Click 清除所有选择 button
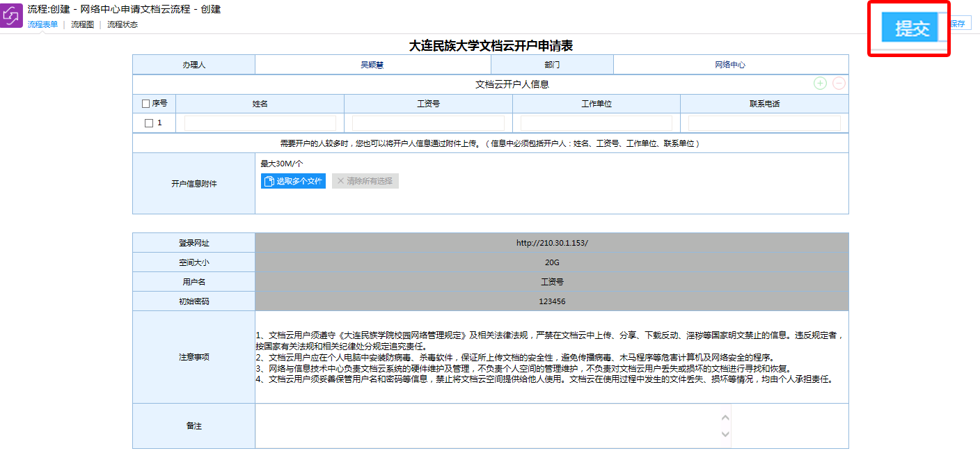The width and height of the screenshot is (980, 467). coord(365,181)
